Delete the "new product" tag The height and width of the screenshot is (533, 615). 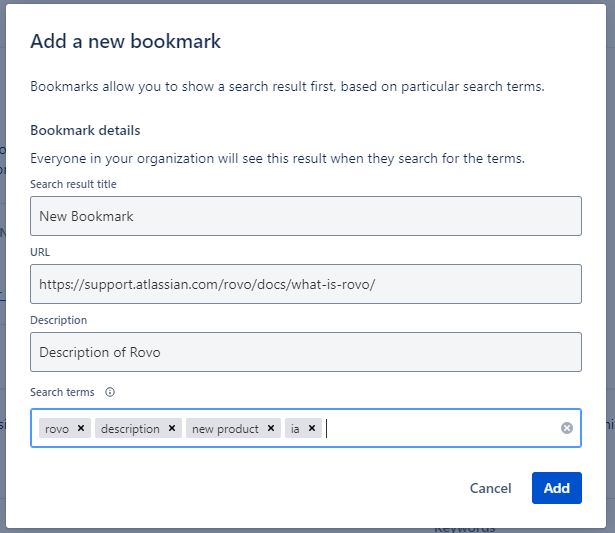click(x=271, y=428)
